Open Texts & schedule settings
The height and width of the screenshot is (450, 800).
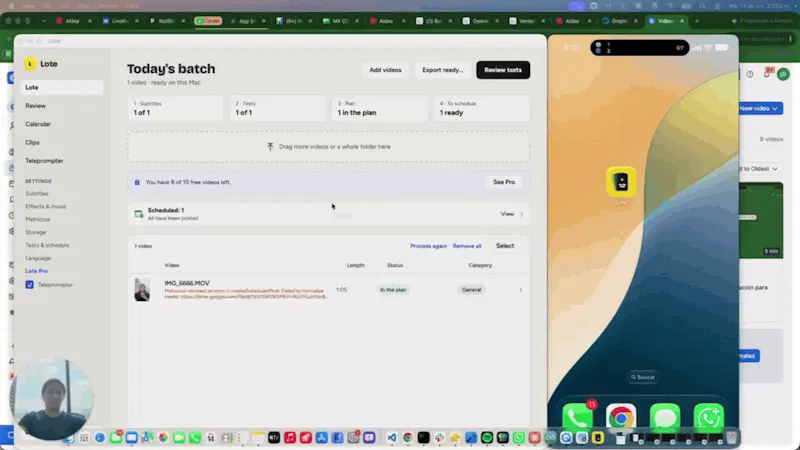click(x=47, y=245)
